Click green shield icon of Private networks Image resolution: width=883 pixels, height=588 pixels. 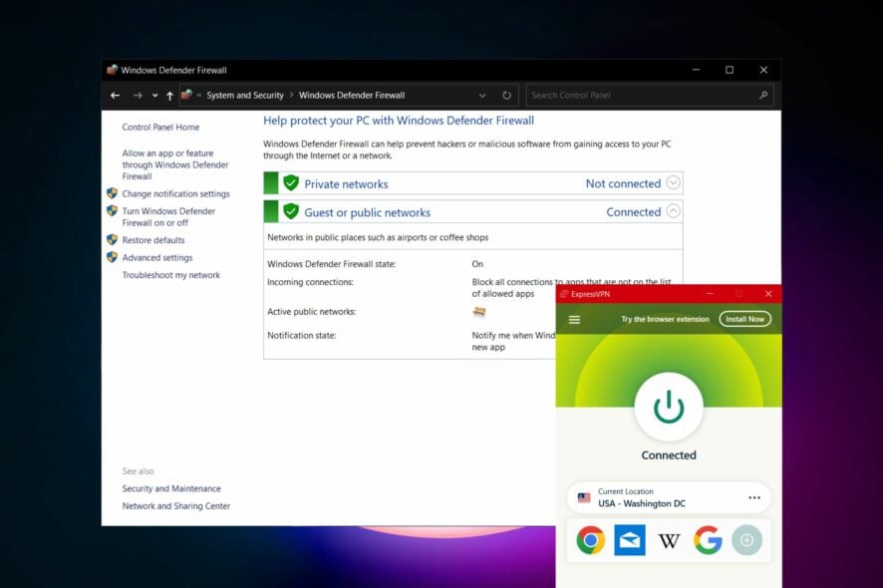click(291, 183)
